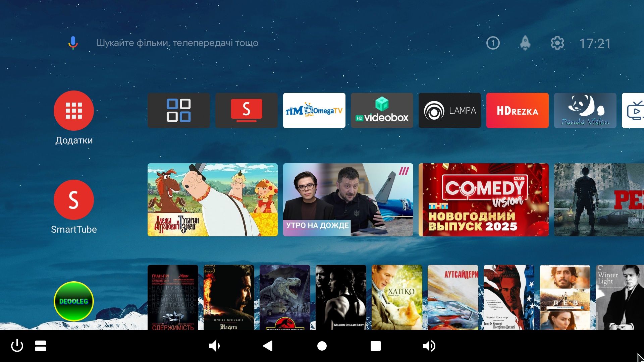Screen dimensions: 644x362
Task: Open the red Додатки apps grid
Action: tap(74, 111)
